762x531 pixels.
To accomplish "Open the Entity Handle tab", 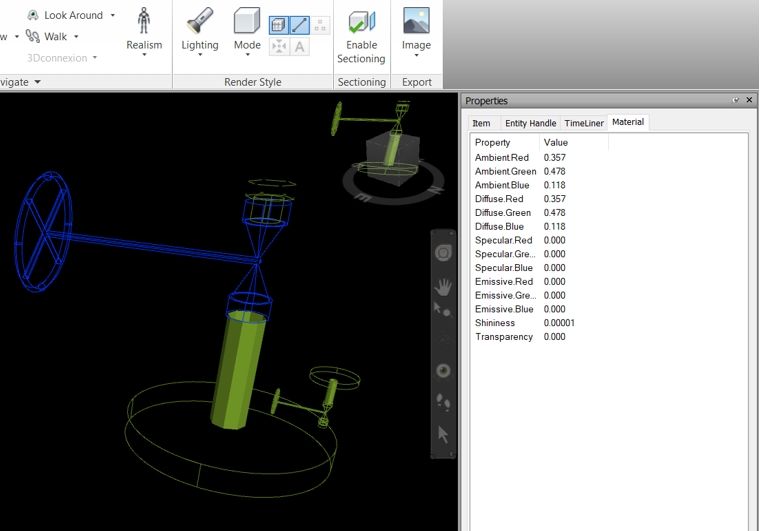I will (x=530, y=123).
